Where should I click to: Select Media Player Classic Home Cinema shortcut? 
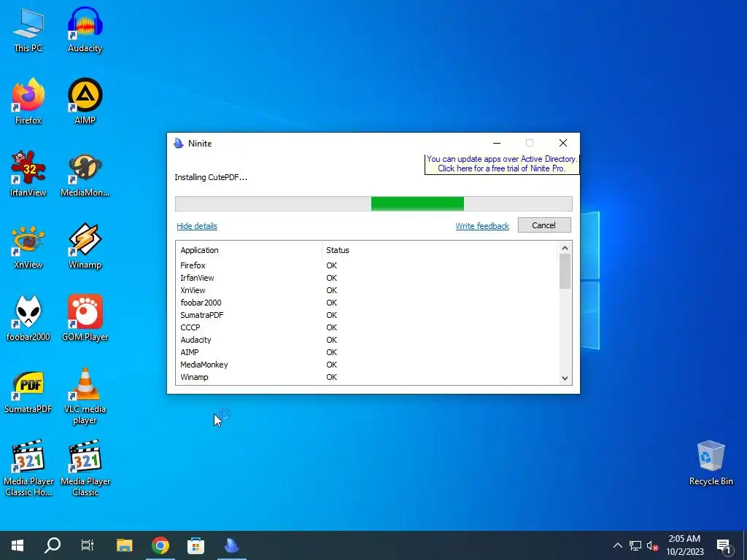[28, 468]
